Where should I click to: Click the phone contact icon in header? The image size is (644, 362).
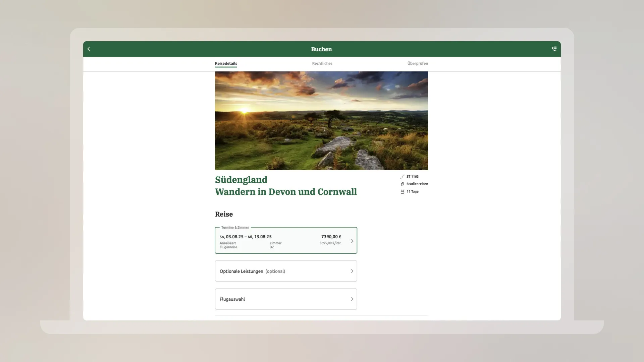554,49
